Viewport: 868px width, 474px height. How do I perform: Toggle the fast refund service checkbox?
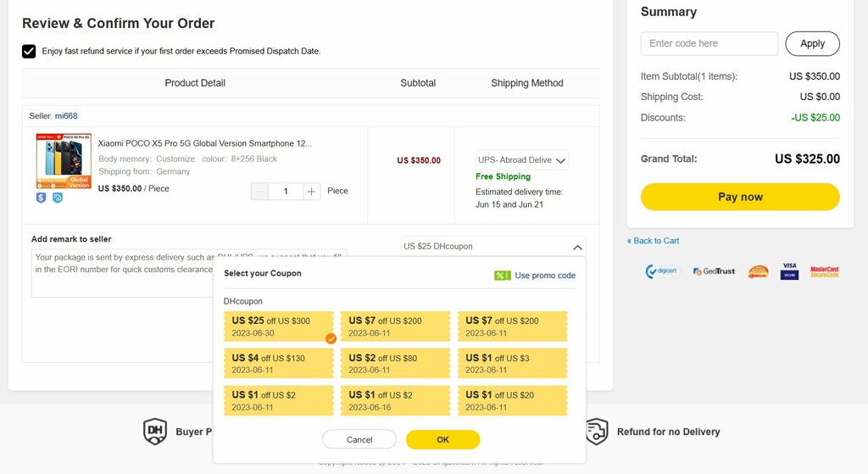(x=29, y=52)
